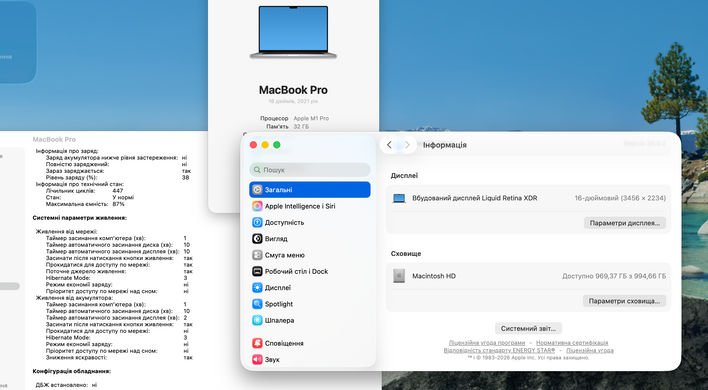Open Apple Intelligence і Siri settings
Viewport: 708px width, 390px height.
[310, 206]
